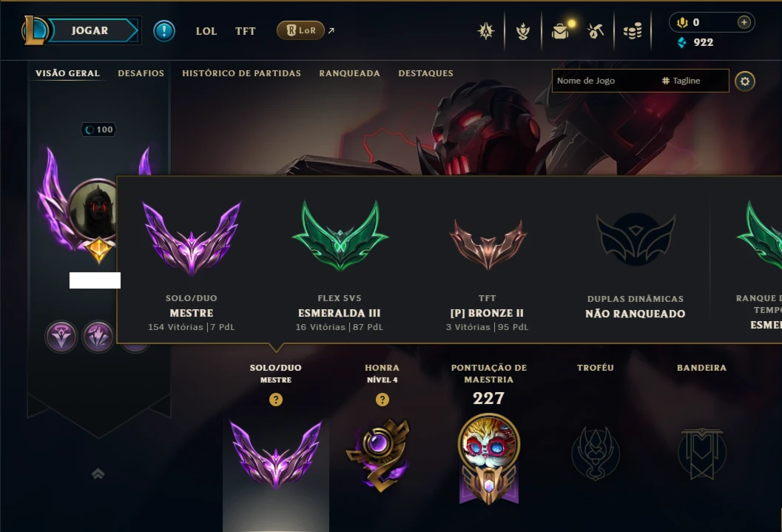
Task: Open the Loot briefcase icon
Action: point(561,31)
